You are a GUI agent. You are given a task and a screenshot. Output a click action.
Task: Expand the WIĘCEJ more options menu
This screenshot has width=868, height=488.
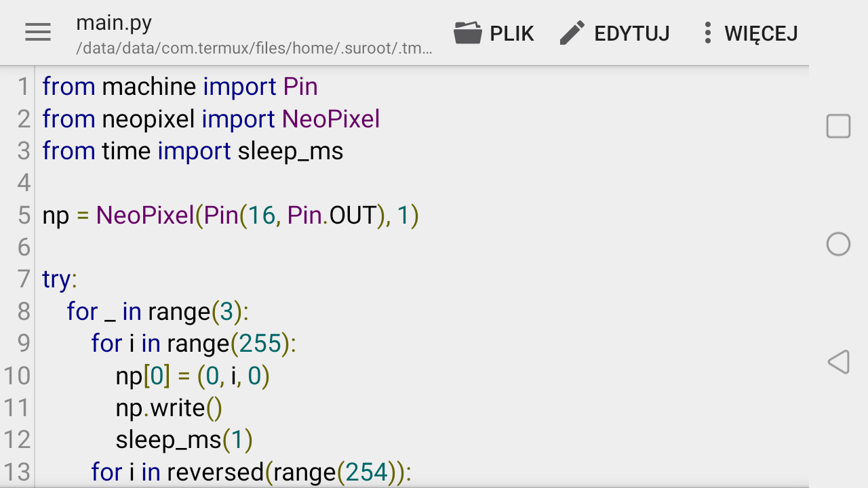coord(760,33)
